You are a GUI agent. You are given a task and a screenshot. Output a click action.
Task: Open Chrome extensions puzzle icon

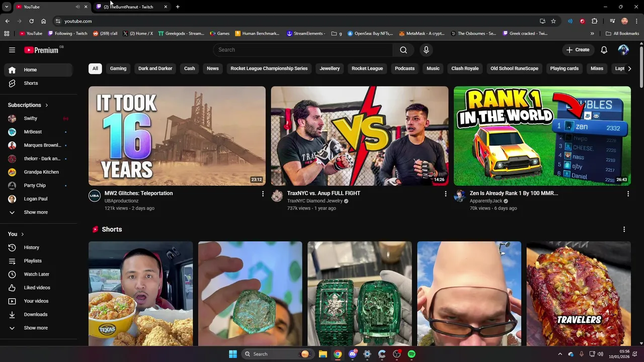pyautogui.click(x=595, y=21)
